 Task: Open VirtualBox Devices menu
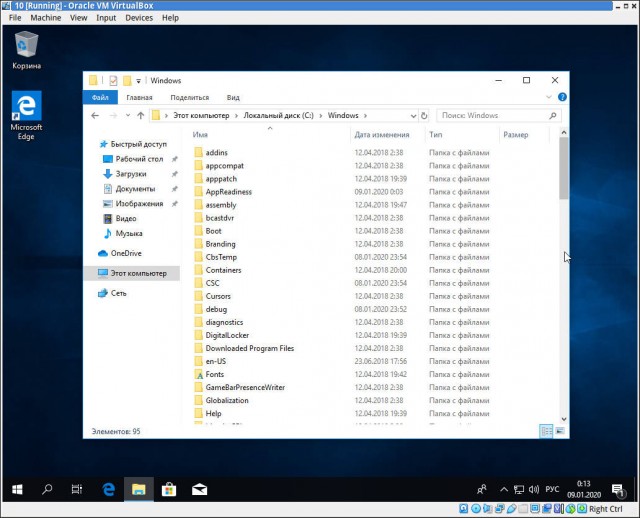coord(139,18)
